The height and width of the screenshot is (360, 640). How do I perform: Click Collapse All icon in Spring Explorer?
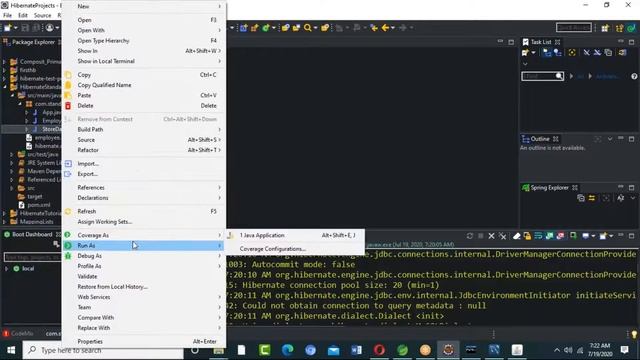[580, 198]
